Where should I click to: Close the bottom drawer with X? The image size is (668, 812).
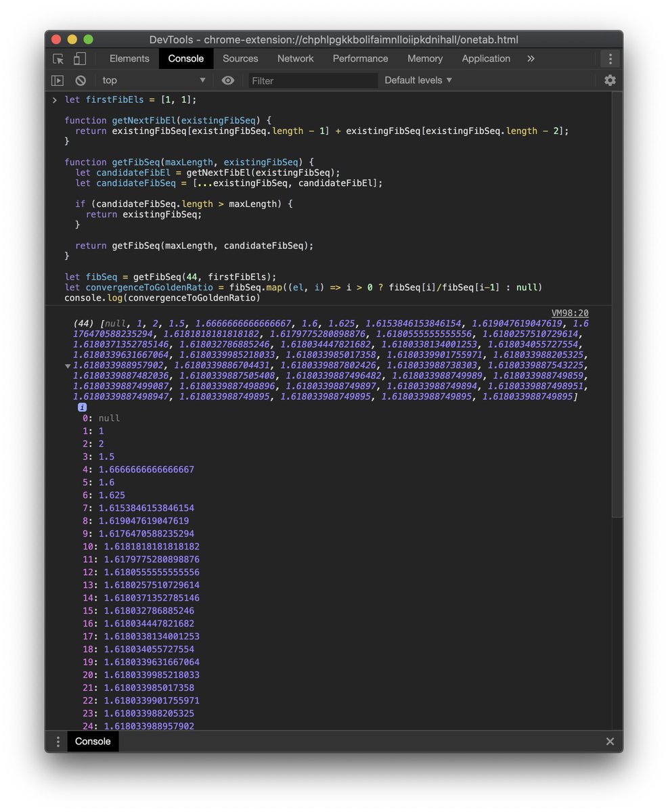tap(610, 741)
